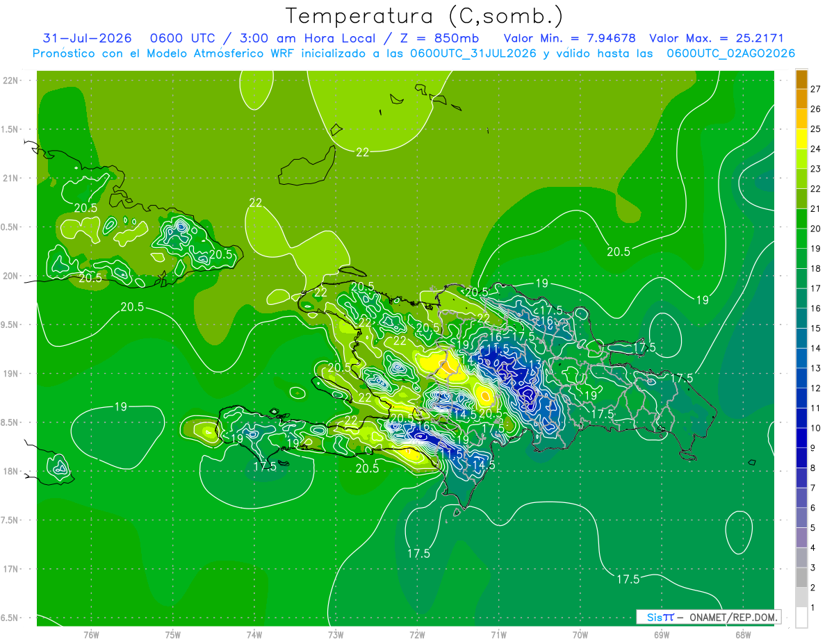Screen dimensions: 834x644
Task: Click the "7.5N" latitude axis label
Action: (10, 520)
